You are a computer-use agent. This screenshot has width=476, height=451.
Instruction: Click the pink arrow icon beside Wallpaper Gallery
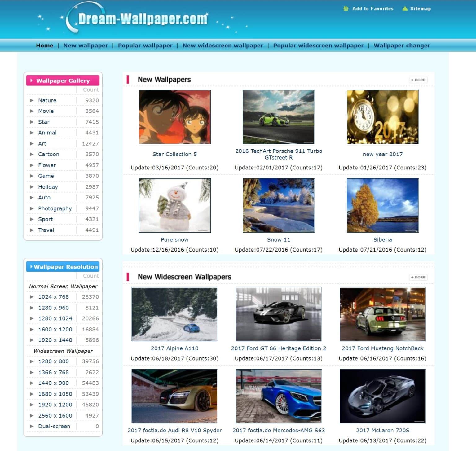31,81
